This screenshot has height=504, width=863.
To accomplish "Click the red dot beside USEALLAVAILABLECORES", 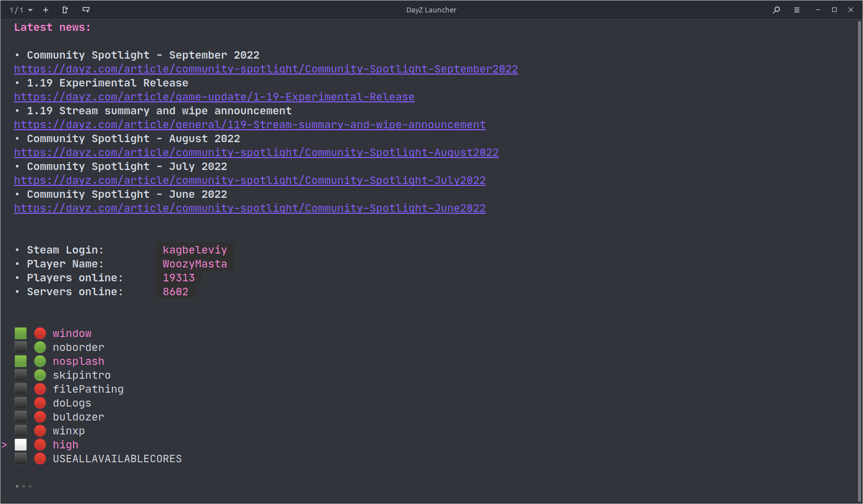I will (40, 458).
